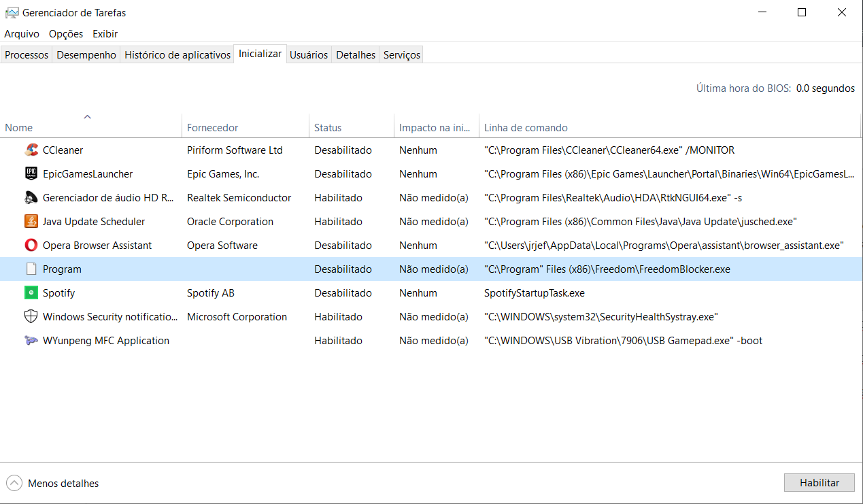
Task: Click the EpicGamesLauncher icon
Action: [31, 174]
